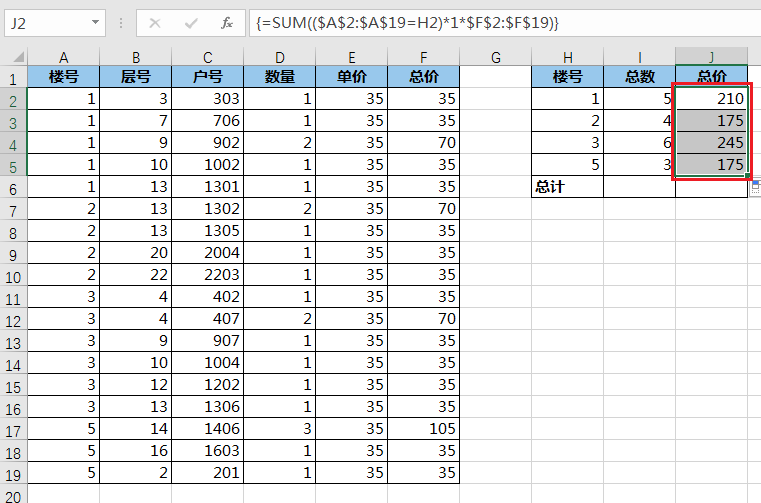Click the 单价 header cell
761x503 pixels.
click(351, 77)
